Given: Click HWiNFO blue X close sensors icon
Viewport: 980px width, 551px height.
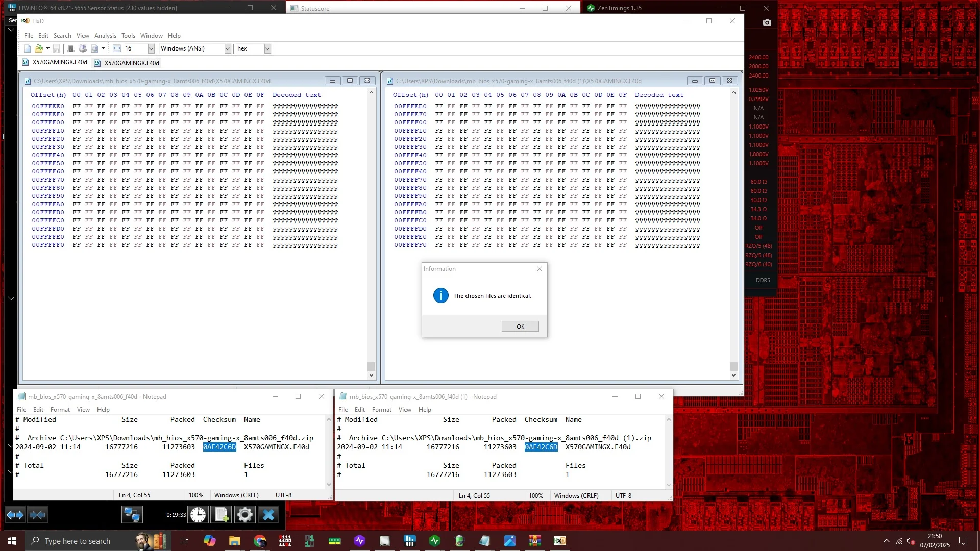Looking at the screenshot, I should pyautogui.click(x=268, y=515).
